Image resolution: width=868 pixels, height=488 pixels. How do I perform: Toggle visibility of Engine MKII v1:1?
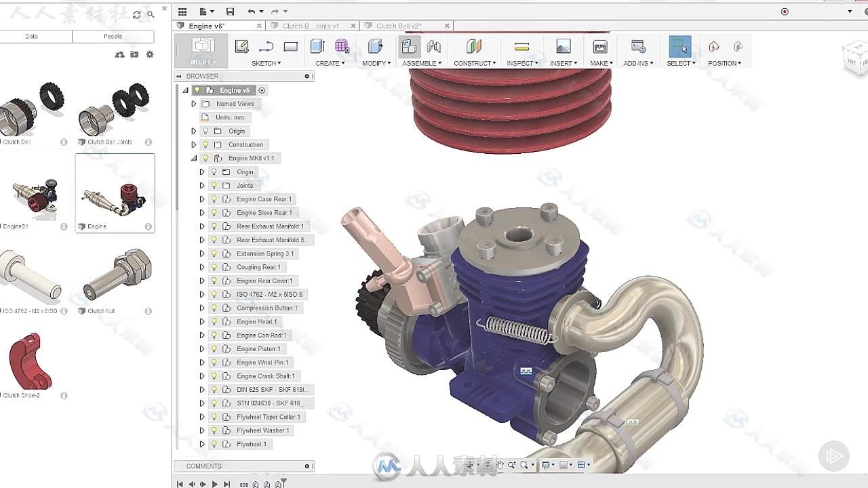205,158
